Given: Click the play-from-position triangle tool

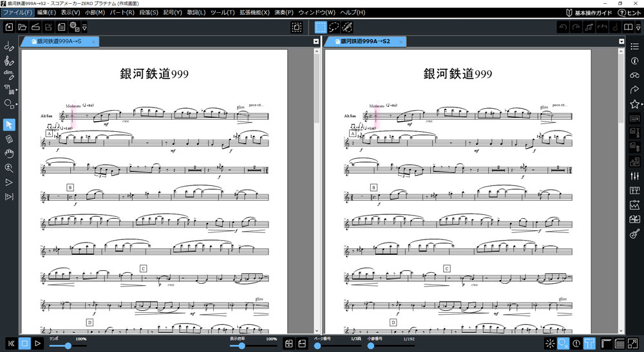Looking at the screenshot, I should 9,182.
